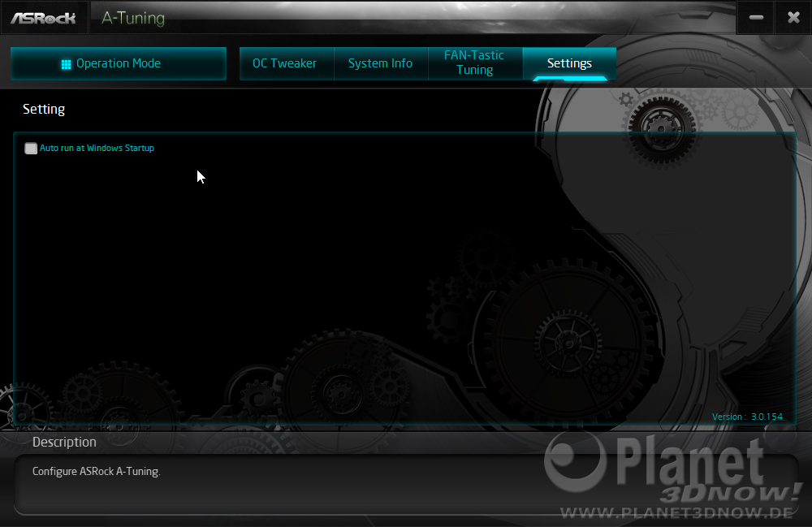Click the 'Setting' heading text

[44, 110]
